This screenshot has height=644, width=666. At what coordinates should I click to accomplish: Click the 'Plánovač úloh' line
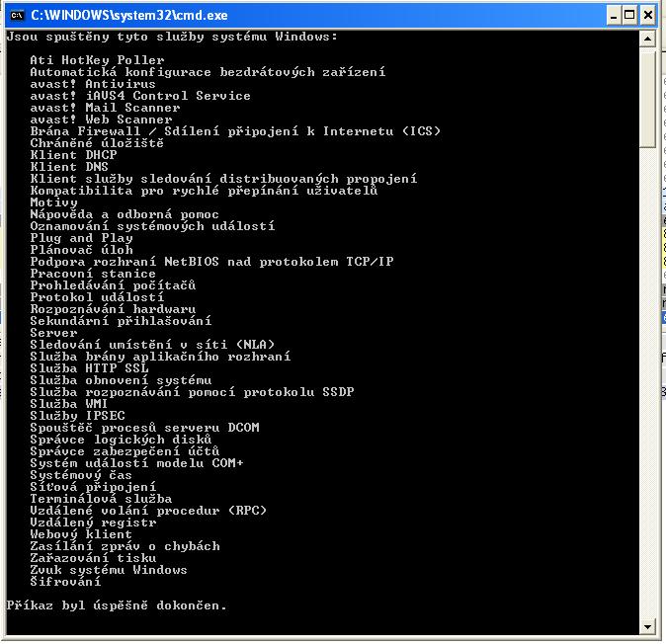point(82,250)
